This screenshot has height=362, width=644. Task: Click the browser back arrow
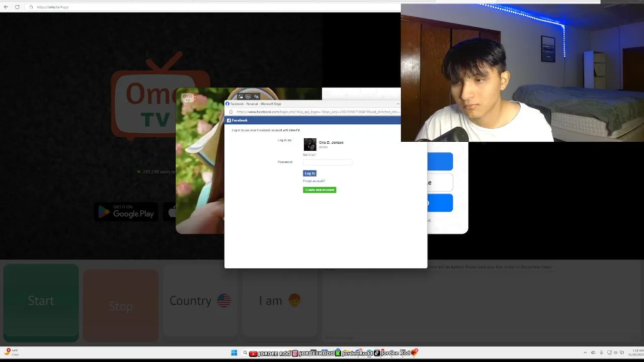(x=6, y=7)
